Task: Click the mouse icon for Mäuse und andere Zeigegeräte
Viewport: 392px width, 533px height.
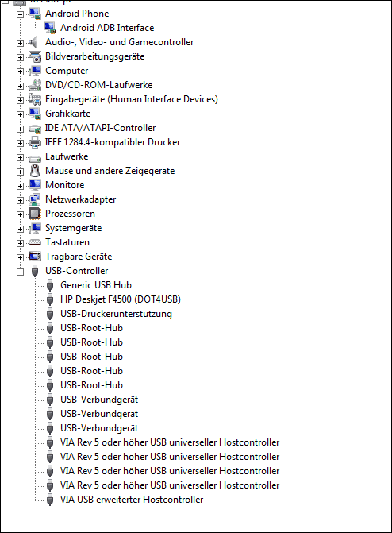Action: click(x=35, y=171)
